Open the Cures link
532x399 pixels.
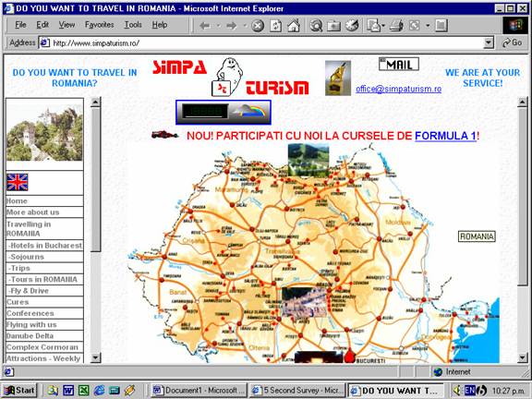click(x=18, y=302)
